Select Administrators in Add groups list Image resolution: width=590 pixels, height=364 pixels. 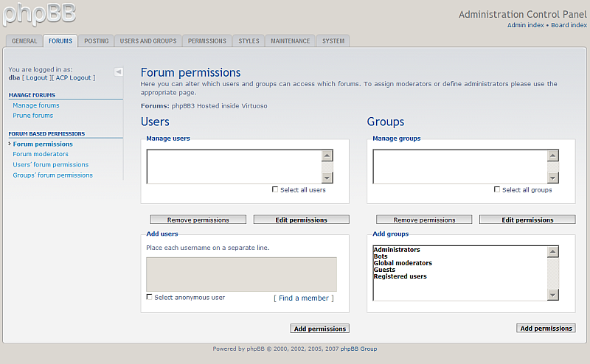point(397,250)
